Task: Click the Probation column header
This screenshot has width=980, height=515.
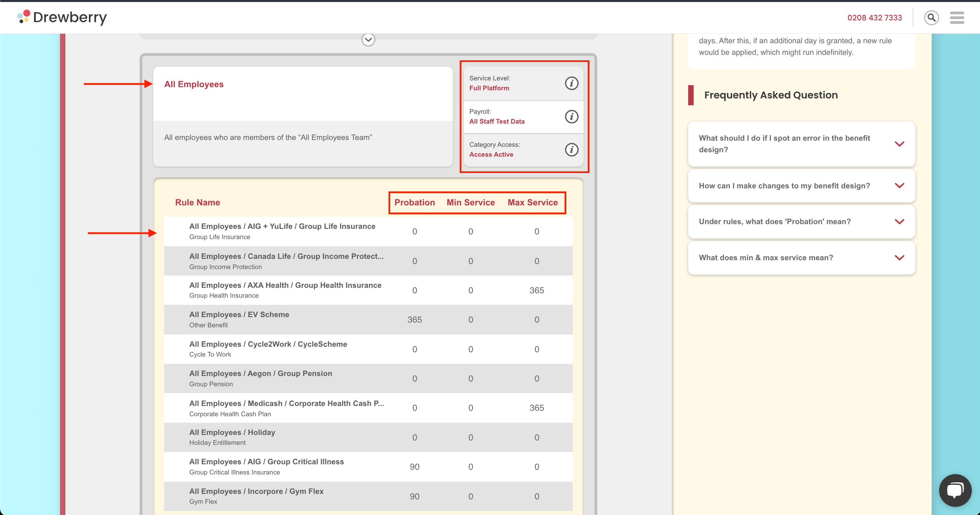Action: (414, 203)
